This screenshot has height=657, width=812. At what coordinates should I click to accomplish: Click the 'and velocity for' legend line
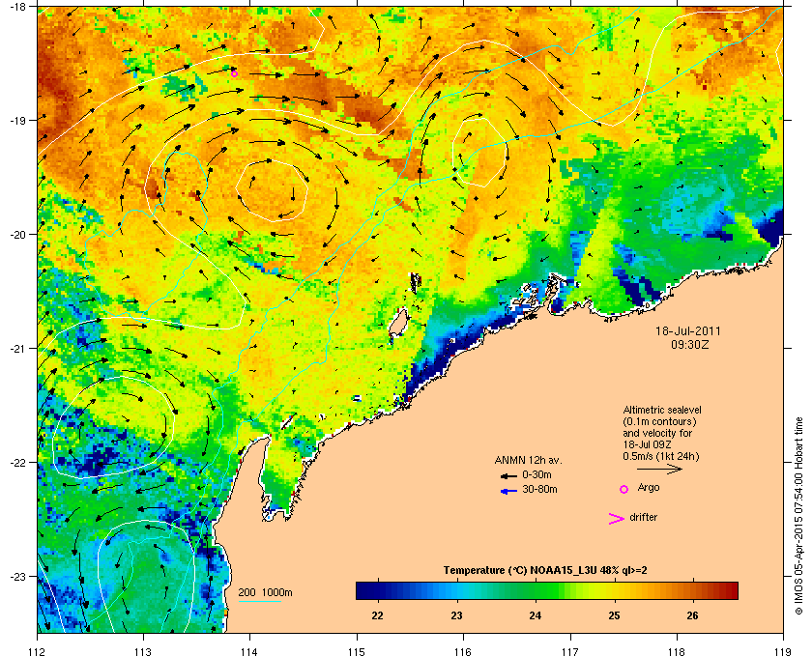pyautogui.click(x=657, y=433)
